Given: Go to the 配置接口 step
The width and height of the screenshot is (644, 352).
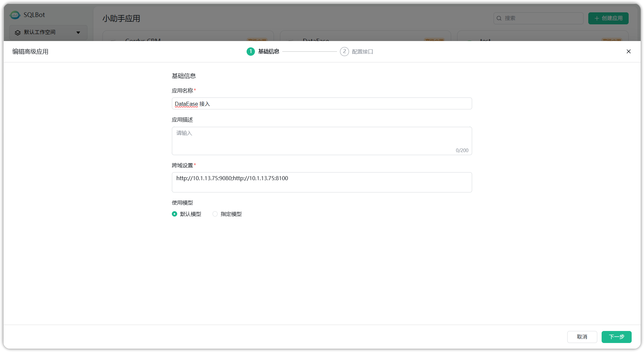Looking at the screenshot, I should pos(362,52).
